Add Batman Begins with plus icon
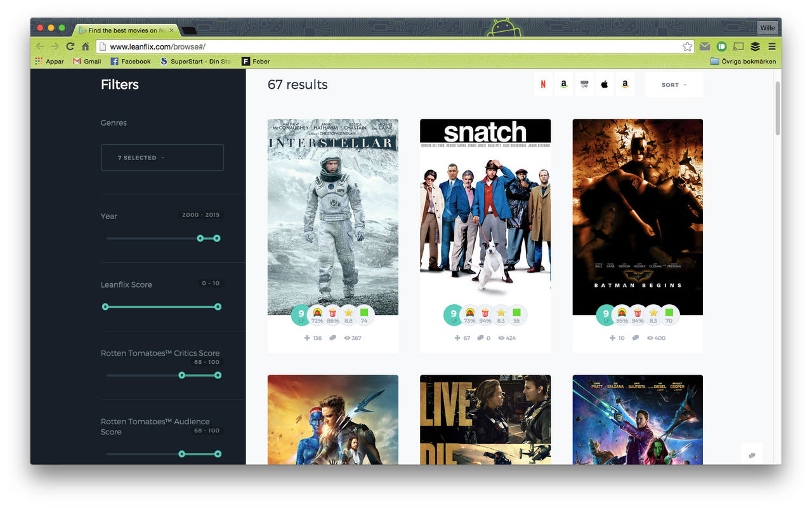 pos(612,338)
